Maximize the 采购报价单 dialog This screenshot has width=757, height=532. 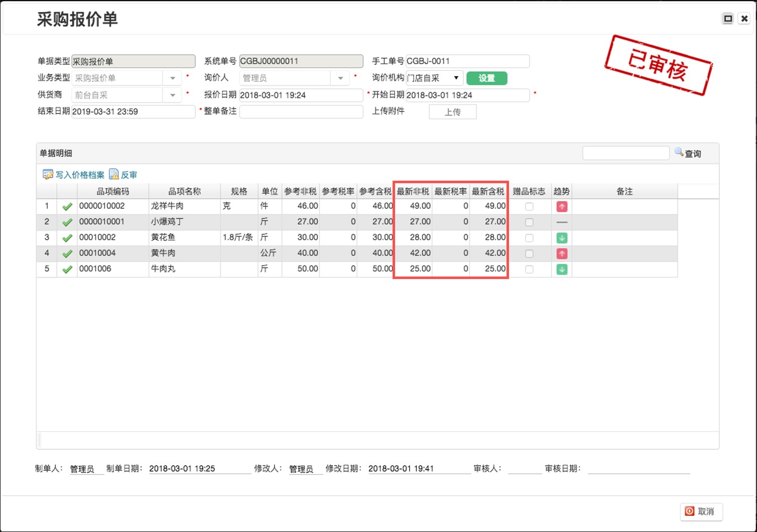pos(728,19)
